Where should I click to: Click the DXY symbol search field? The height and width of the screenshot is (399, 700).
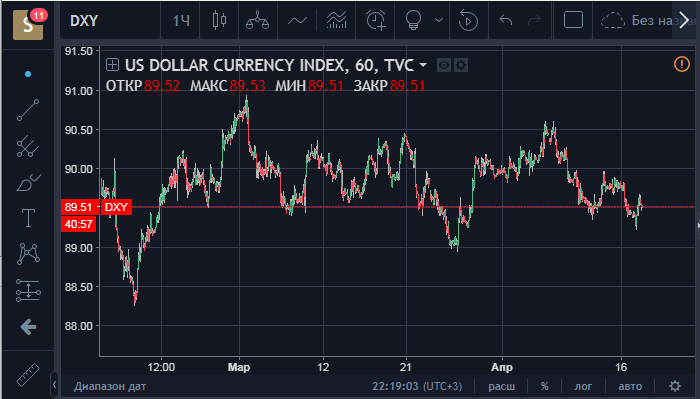(110, 21)
